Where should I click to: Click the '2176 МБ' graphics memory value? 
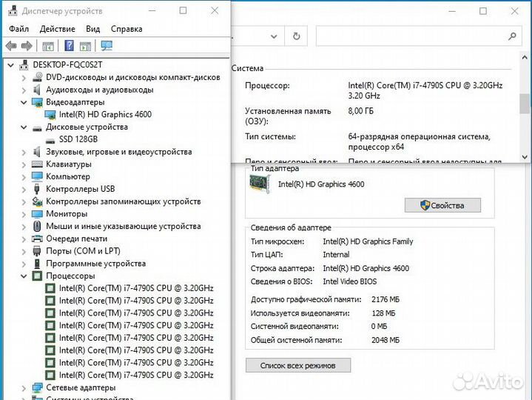tap(385, 299)
